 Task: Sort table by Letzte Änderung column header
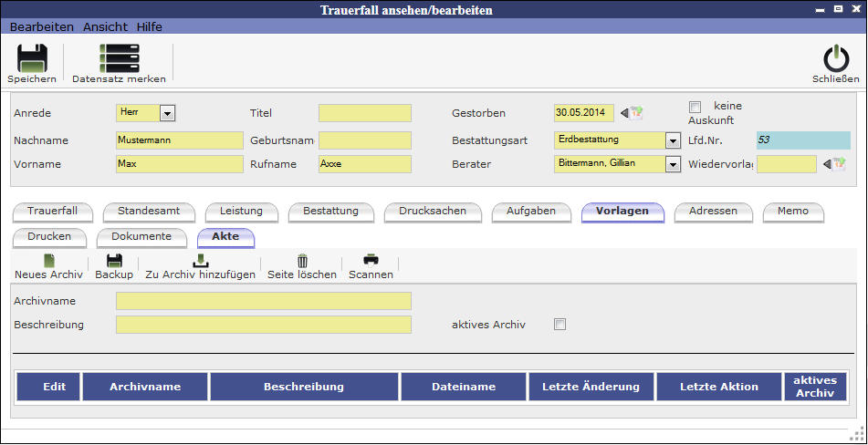pyautogui.click(x=591, y=387)
